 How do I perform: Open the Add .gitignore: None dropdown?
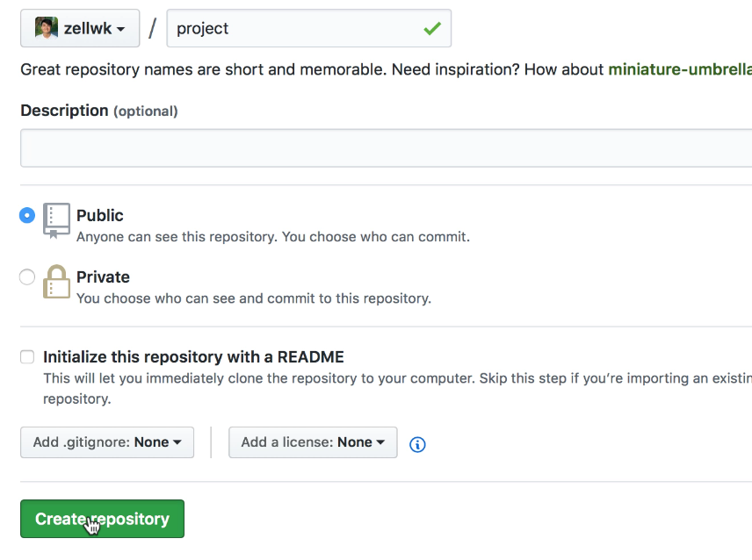(x=106, y=442)
